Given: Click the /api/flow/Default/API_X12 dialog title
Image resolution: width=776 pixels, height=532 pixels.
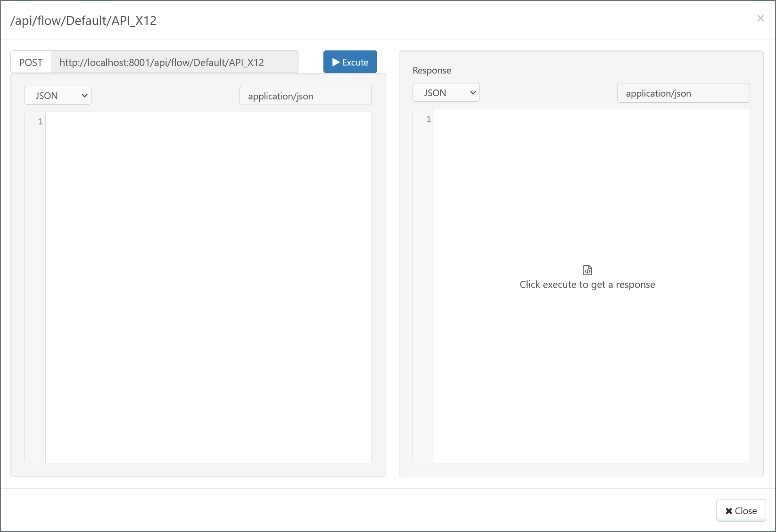Looking at the screenshot, I should (x=83, y=21).
